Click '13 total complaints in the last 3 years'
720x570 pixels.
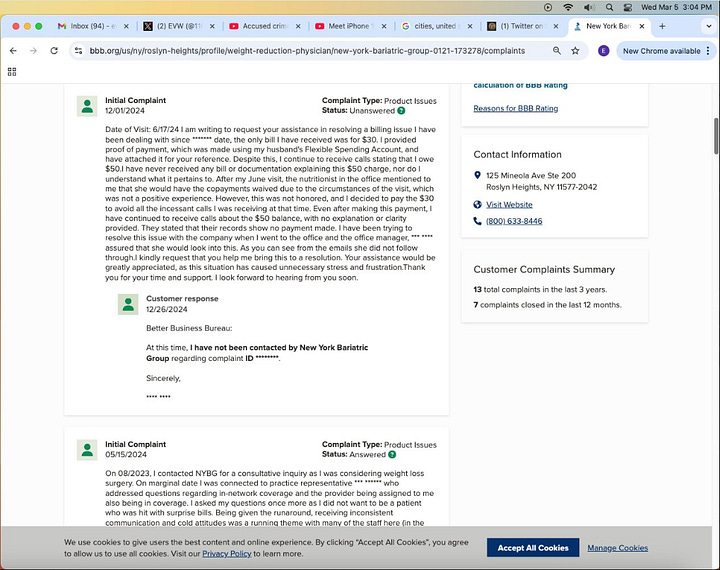[540, 290]
